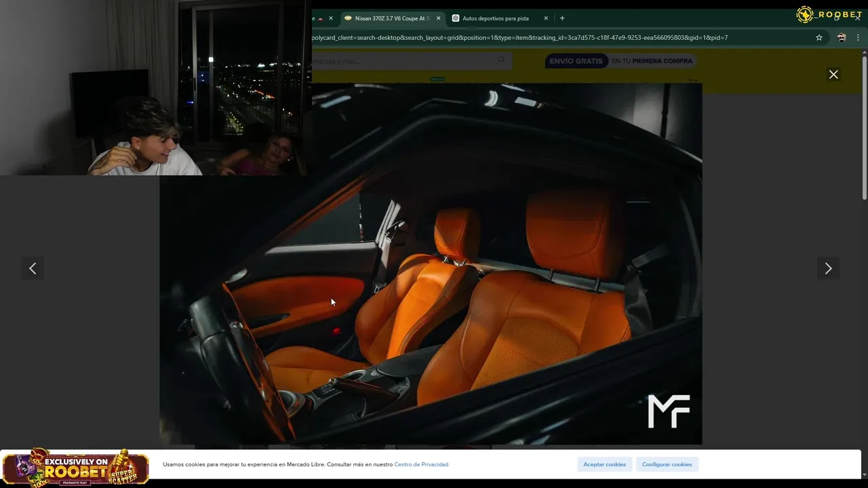The height and width of the screenshot is (488, 868).
Task: Bookmark this page with the star icon
Action: 819,38
